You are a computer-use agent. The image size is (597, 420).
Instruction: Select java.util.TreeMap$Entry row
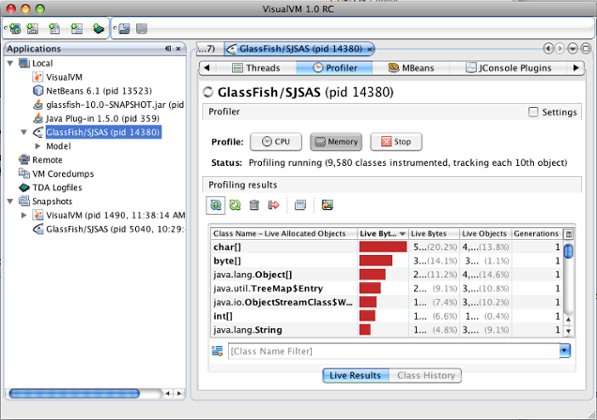coord(387,288)
